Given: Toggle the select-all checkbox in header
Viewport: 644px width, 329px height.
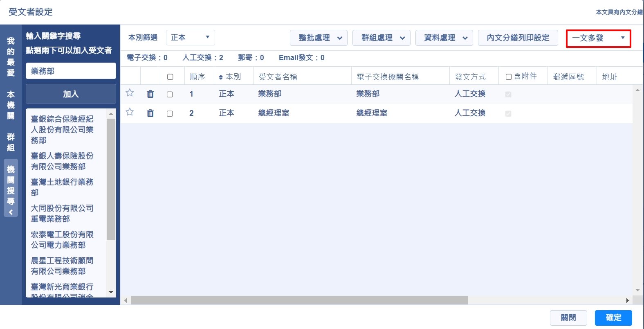Looking at the screenshot, I should point(170,77).
